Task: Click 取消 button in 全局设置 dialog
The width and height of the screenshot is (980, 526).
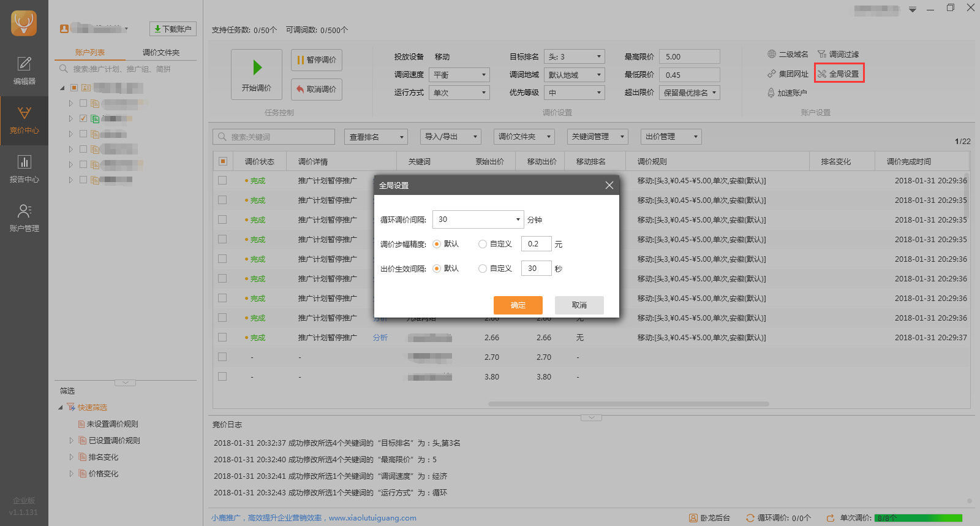Action: [579, 305]
